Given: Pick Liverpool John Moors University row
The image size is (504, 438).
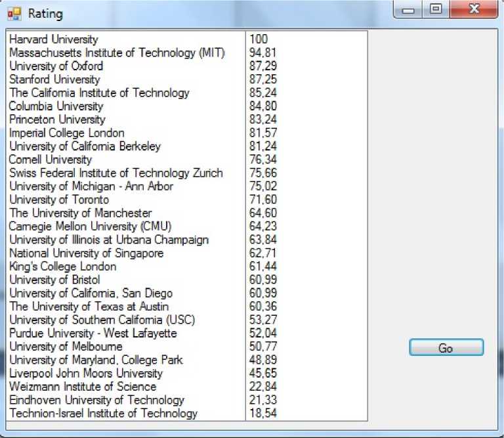Looking at the screenshot, I should tap(86, 373).
